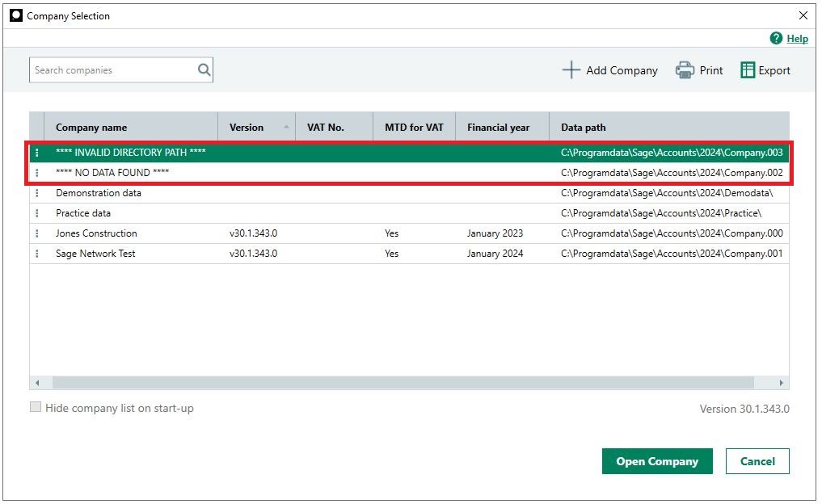Click the Company.000 data path cell

click(x=672, y=233)
